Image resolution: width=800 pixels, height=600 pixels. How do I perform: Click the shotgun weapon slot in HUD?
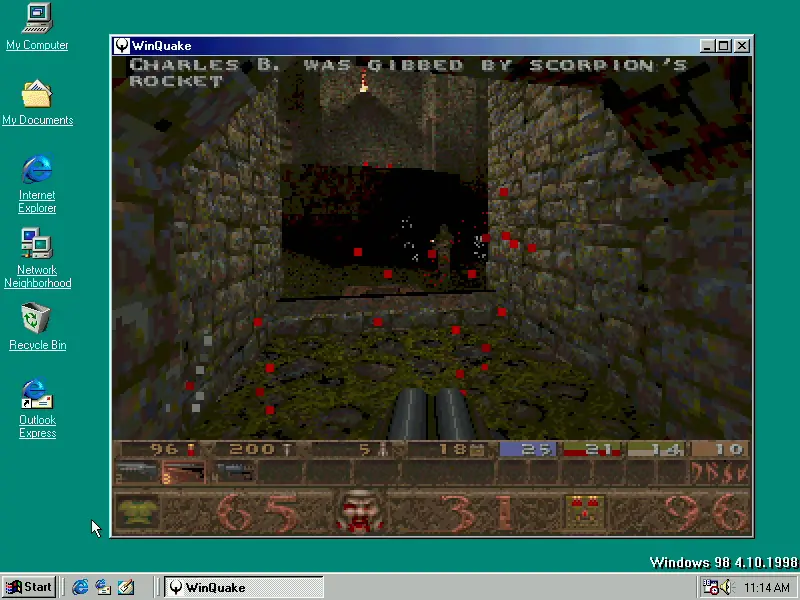(136, 472)
